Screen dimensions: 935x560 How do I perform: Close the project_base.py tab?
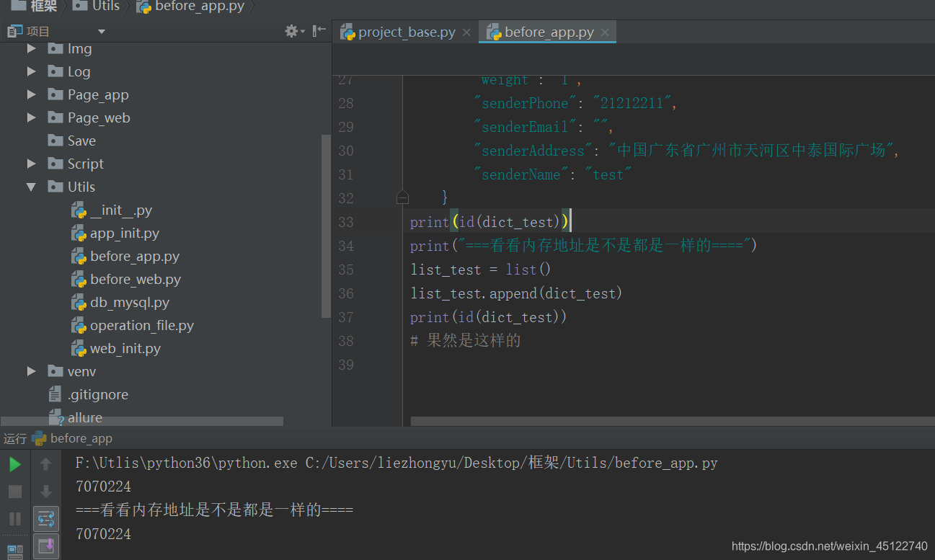click(466, 32)
